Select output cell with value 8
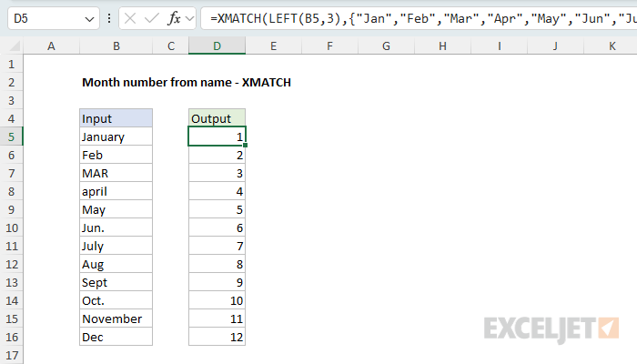637x364 pixels. pyautogui.click(x=217, y=265)
